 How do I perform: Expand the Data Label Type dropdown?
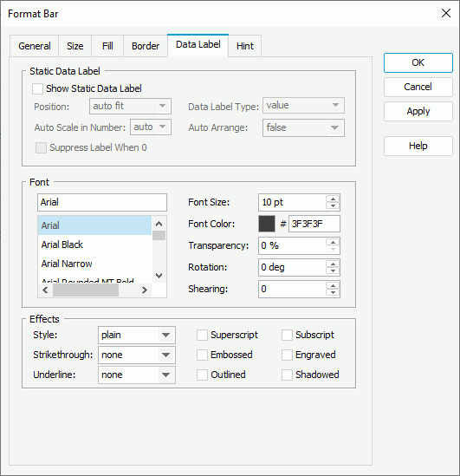[303, 105]
